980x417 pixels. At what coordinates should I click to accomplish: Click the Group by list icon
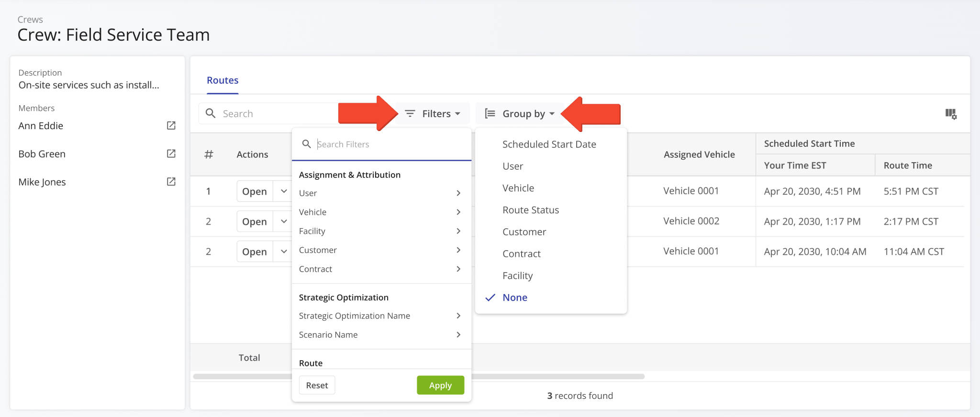(490, 114)
